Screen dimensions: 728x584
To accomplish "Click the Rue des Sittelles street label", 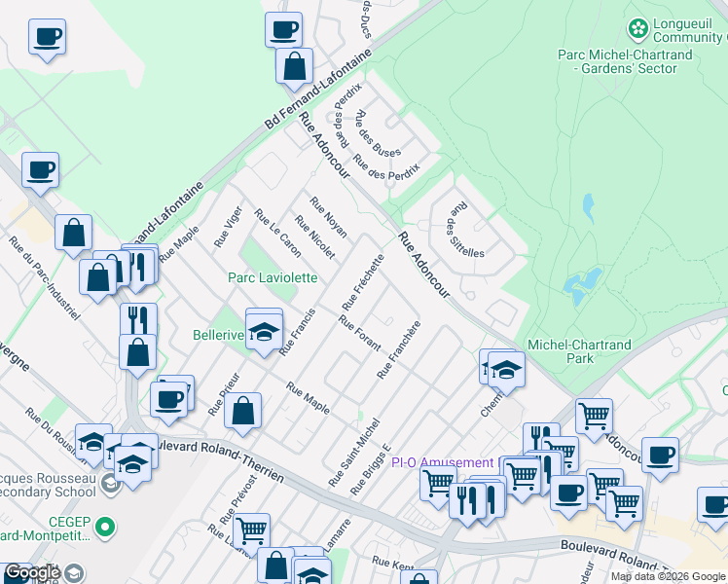I will click(465, 231).
